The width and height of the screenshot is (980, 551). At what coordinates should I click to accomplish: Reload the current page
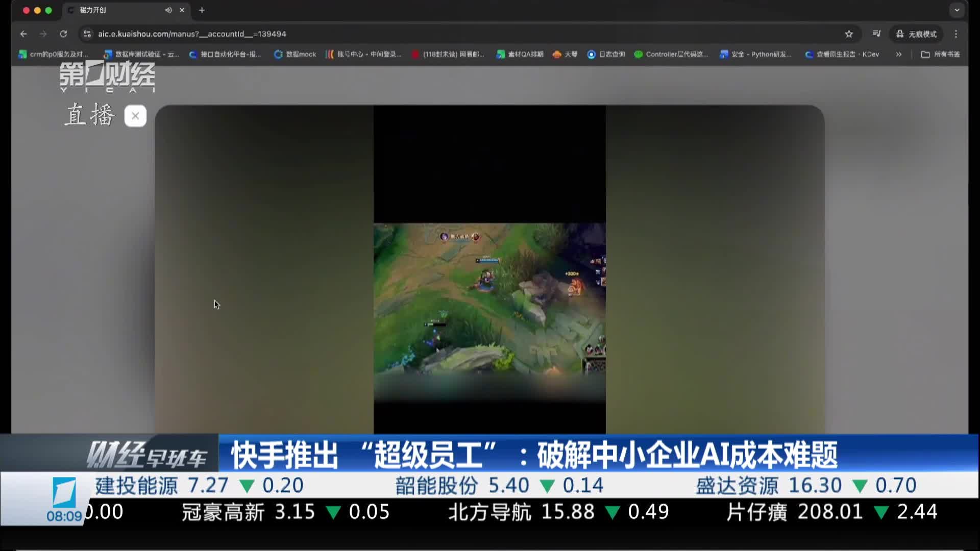point(63,34)
